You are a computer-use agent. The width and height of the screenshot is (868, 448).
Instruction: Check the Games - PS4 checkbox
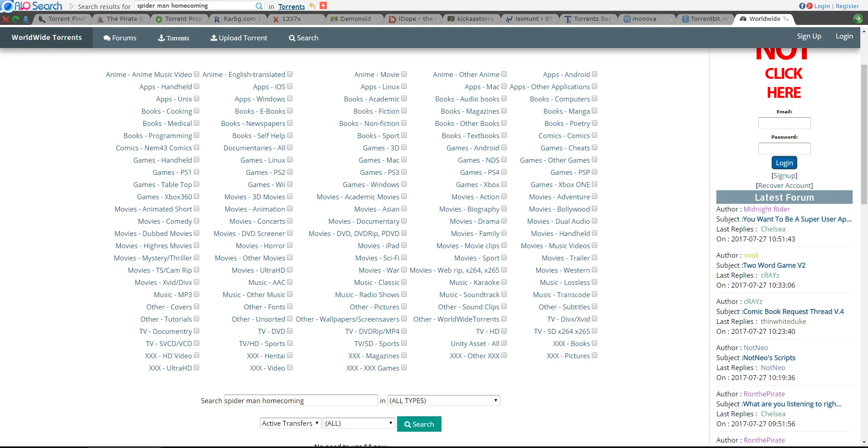pyautogui.click(x=504, y=172)
